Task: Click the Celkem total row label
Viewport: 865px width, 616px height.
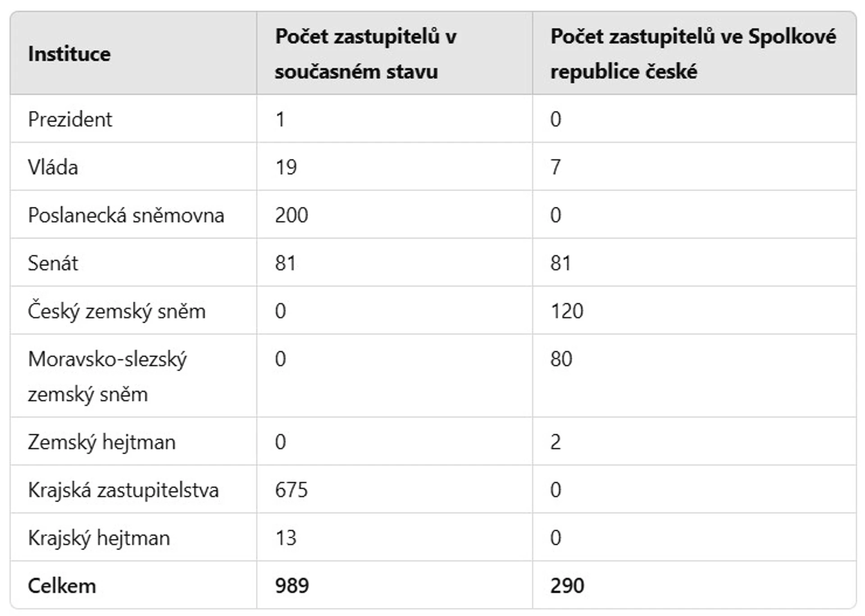Action: pyautogui.click(x=62, y=586)
